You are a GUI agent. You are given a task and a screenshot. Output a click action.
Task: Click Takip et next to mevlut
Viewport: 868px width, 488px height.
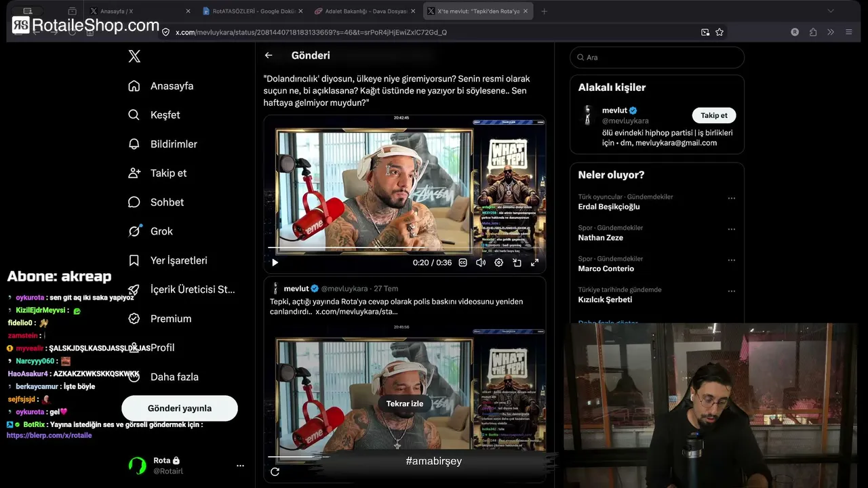[x=714, y=115]
